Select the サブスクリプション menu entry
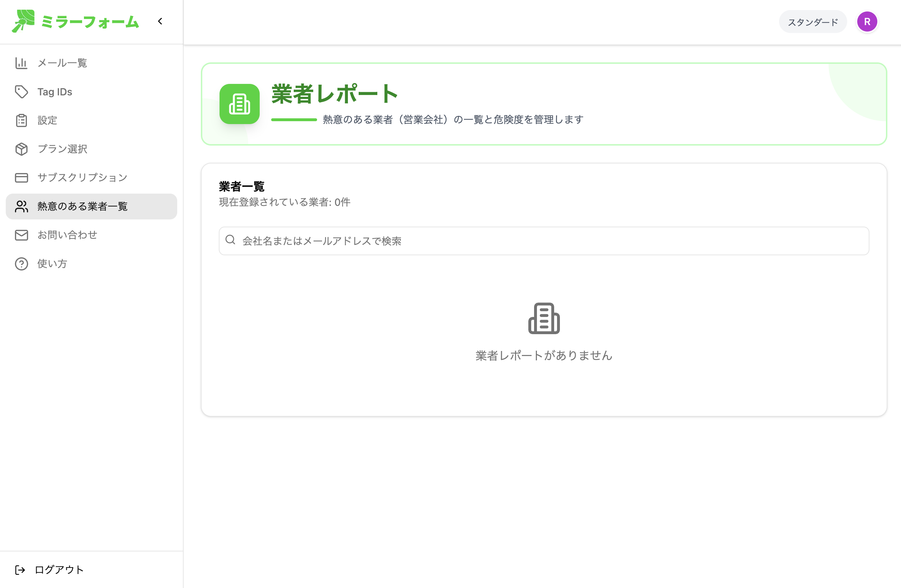901x588 pixels. point(82,177)
